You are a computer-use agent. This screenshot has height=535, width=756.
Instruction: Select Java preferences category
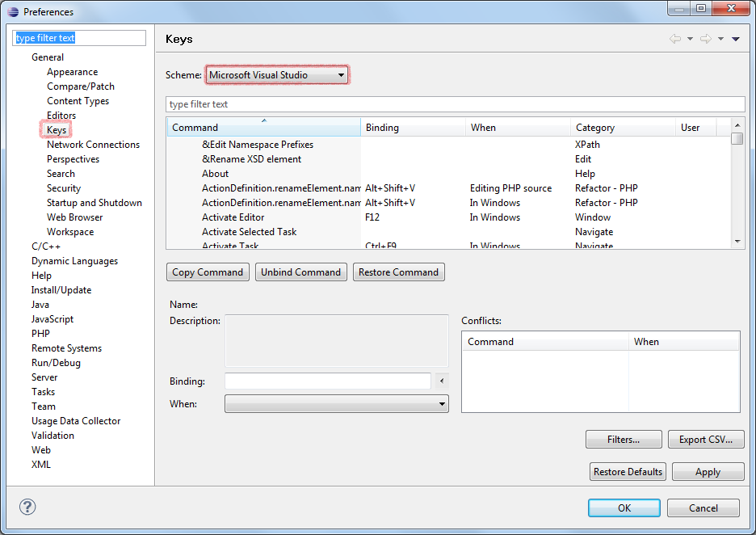pyautogui.click(x=40, y=305)
